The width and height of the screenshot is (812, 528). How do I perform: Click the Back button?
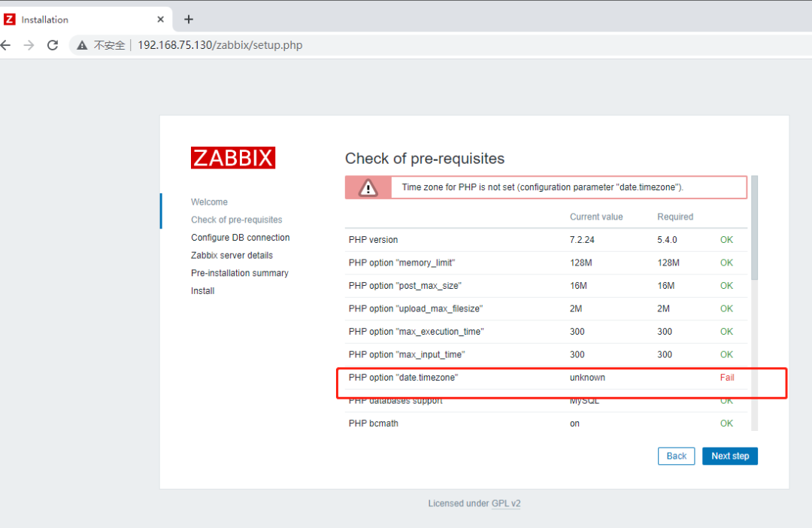click(676, 456)
